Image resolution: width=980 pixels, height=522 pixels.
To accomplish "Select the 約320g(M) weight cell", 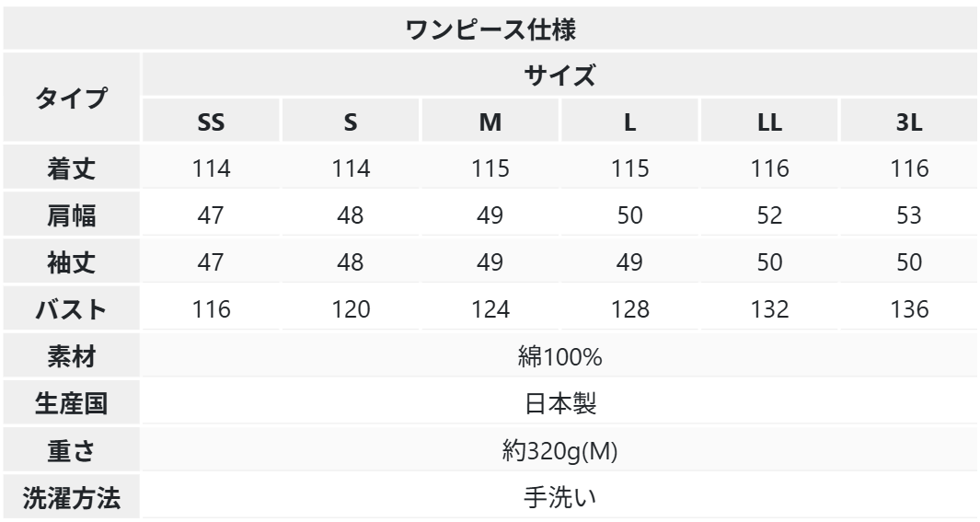I will pyautogui.click(x=559, y=450).
